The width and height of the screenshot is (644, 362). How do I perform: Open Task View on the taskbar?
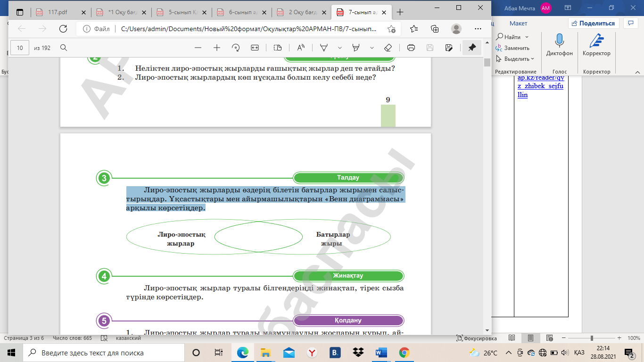tap(218, 353)
